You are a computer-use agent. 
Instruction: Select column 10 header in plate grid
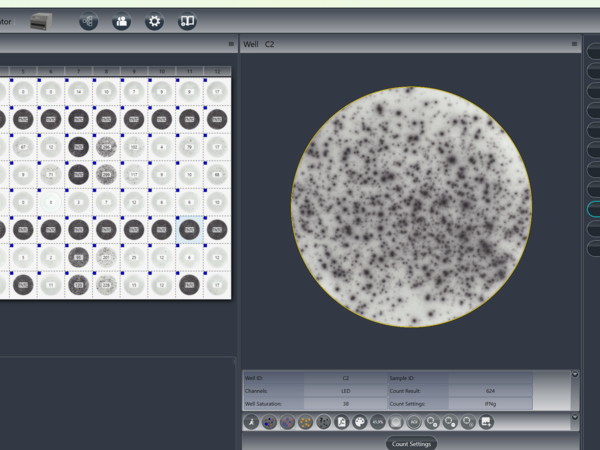tap(162, 71)
